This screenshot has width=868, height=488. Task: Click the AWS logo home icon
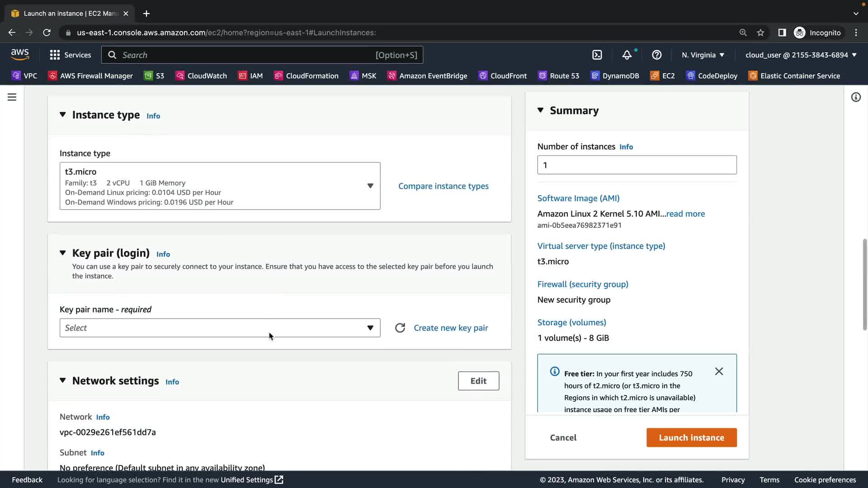coord(20,55)
